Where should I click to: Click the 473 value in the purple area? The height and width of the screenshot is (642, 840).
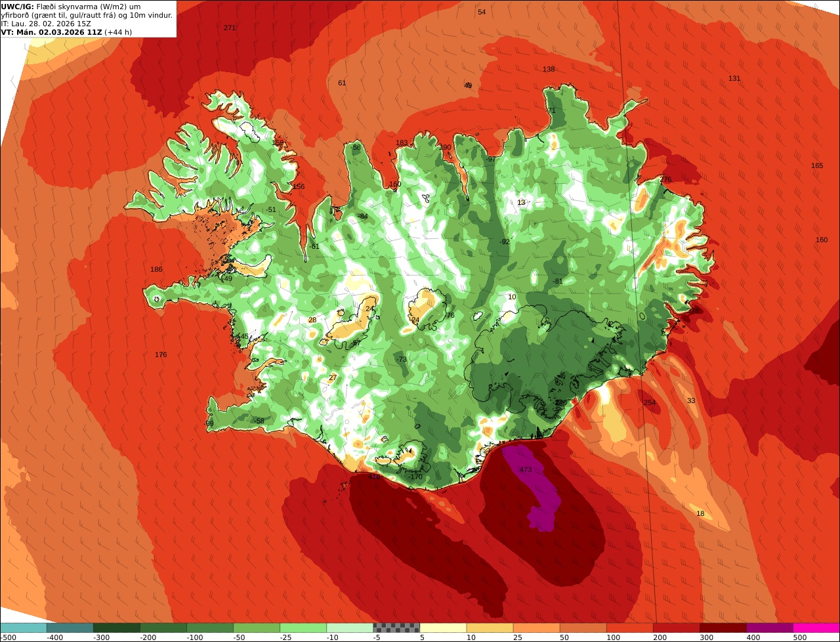[x=525, y=470]
